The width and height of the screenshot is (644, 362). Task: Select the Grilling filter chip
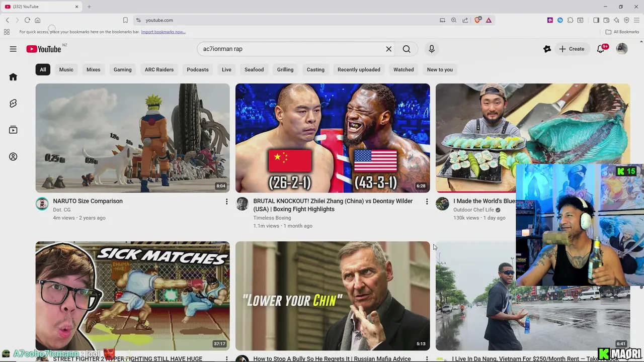point(285,70)
